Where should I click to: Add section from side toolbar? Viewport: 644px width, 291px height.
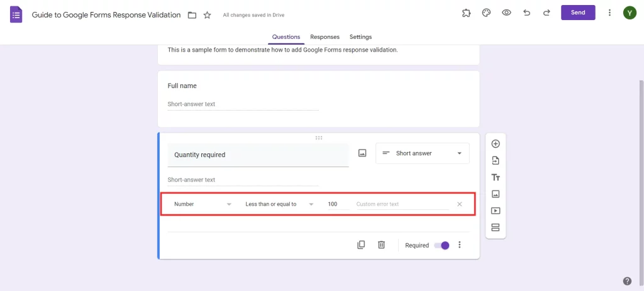(496, 228)
